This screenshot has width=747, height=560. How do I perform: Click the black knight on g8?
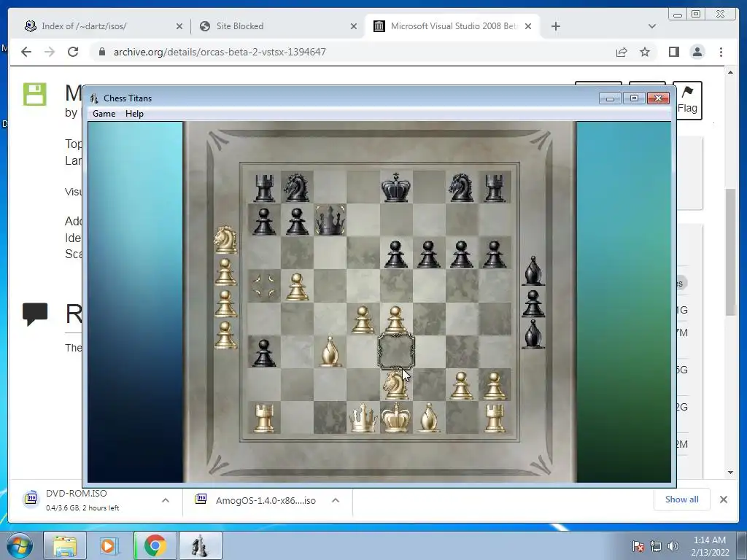pos(462,187)
